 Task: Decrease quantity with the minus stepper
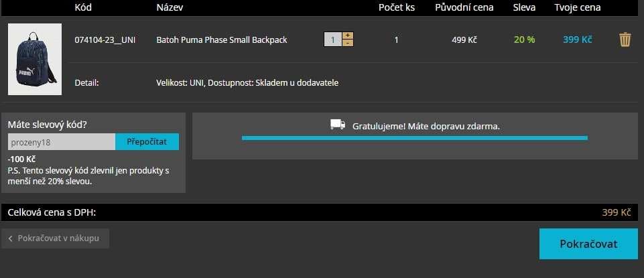coord(348,43)
